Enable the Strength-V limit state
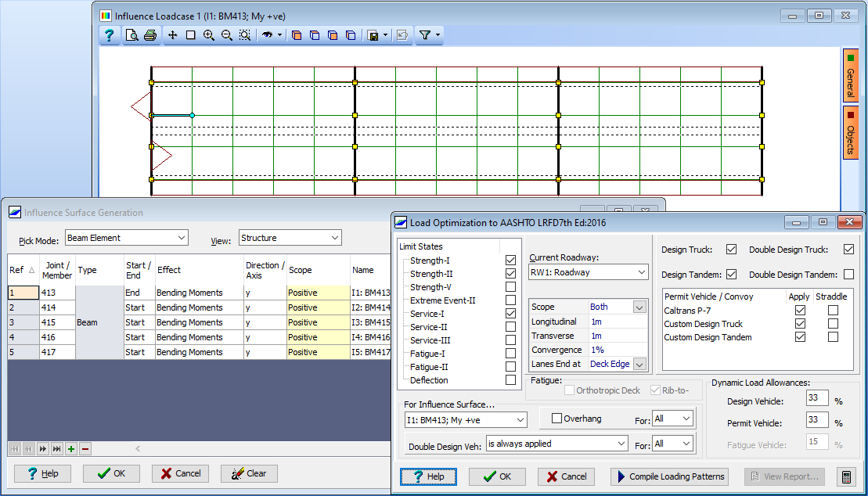 click(x=510, y=287)
